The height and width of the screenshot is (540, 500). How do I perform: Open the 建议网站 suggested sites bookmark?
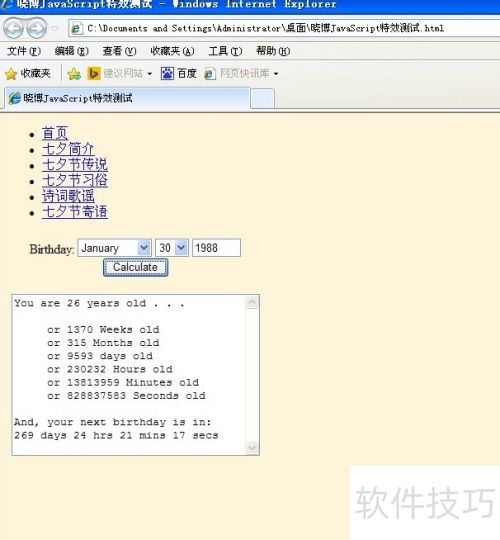pos(119,73)
